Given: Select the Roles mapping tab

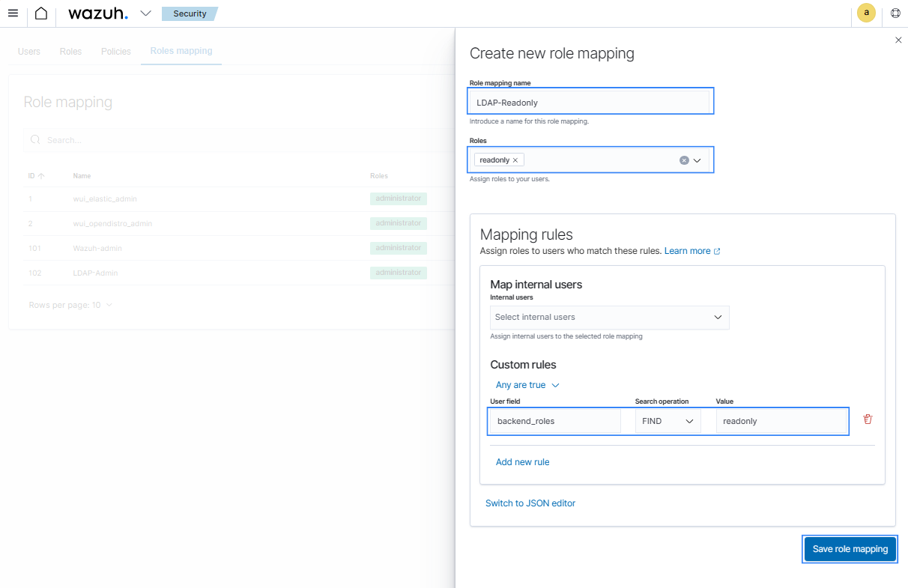Looking at the screenshot, I should coord(181,51).
